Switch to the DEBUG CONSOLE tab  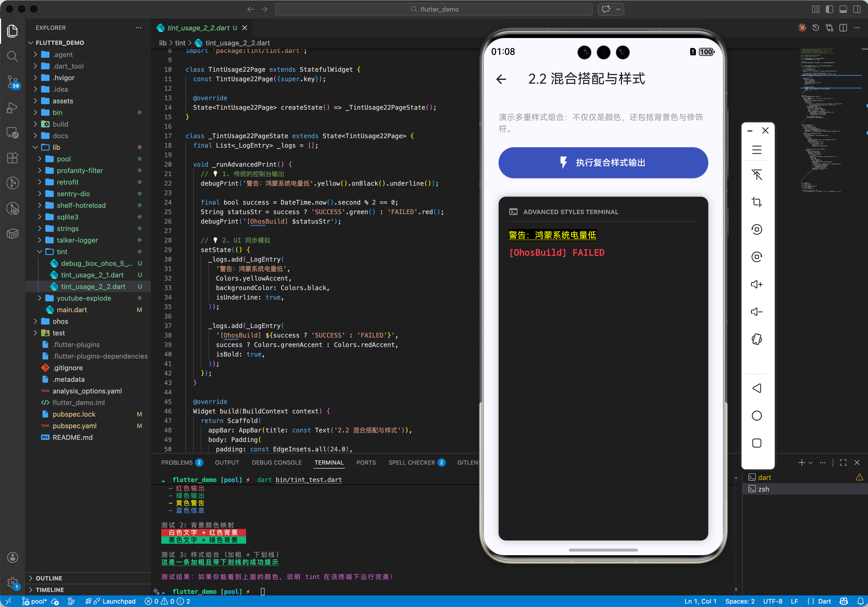tap(276, 463)
